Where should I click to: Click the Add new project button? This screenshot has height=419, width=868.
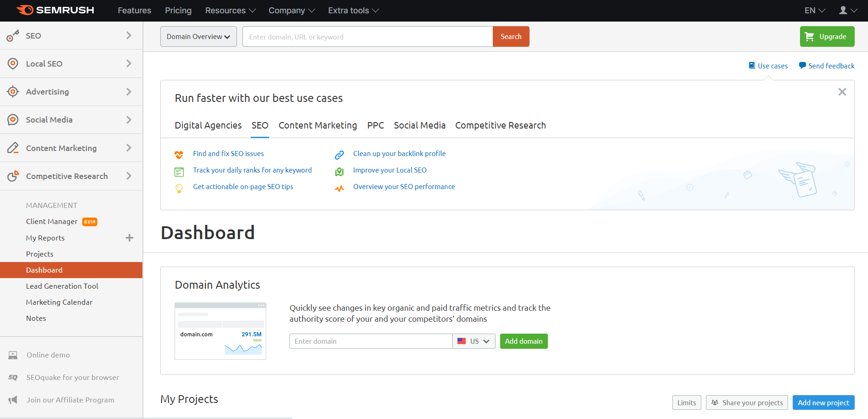tap(823, 402)
